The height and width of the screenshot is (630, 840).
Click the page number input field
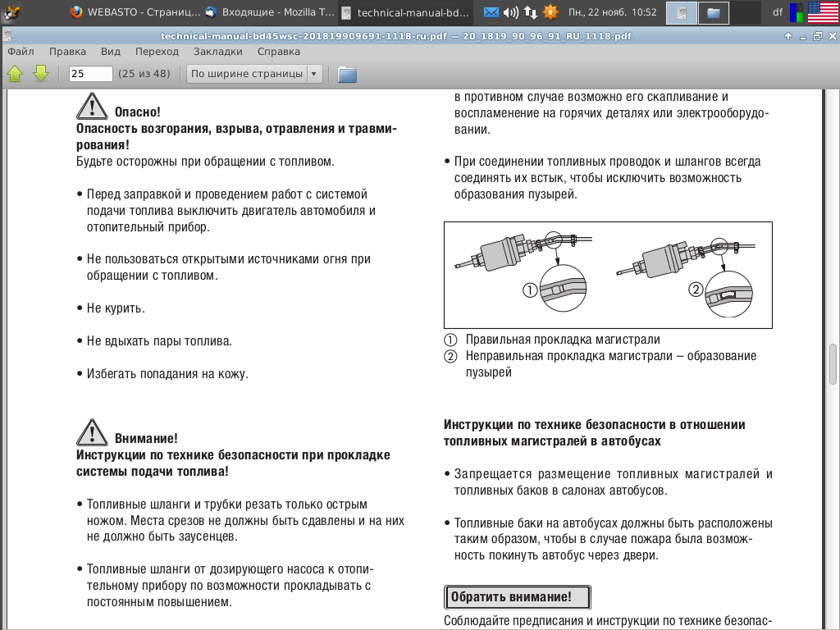click(90, 73)
